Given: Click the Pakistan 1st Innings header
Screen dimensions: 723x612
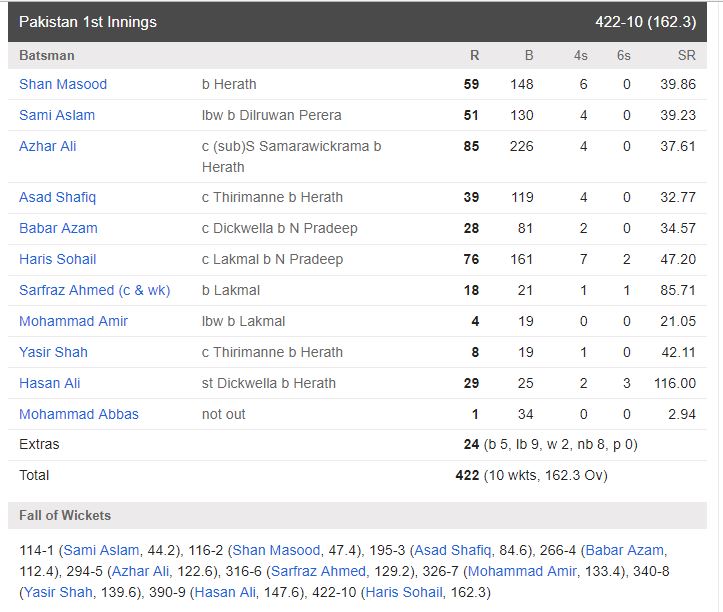Looking at the screenshot, I should (88, 21).
